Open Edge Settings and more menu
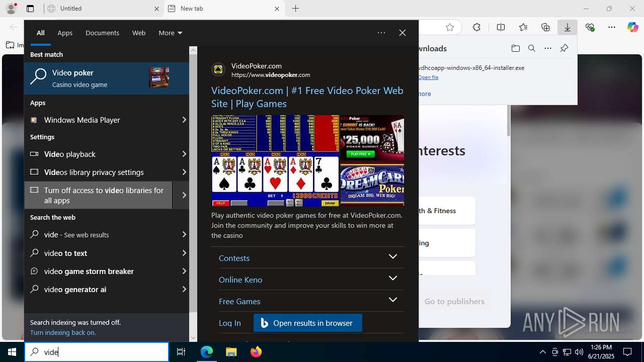The image size is (644, 362). tap(612, 28)
